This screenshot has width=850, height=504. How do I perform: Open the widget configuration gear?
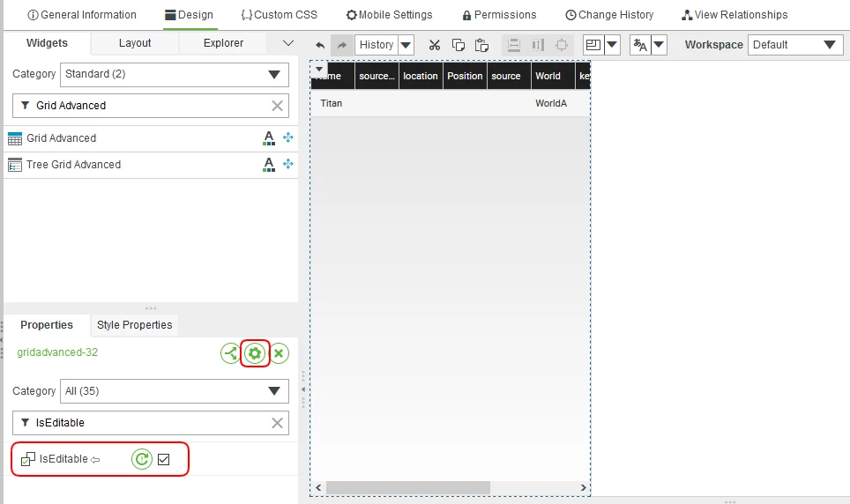pyautogui.click(x=255, y=354)
